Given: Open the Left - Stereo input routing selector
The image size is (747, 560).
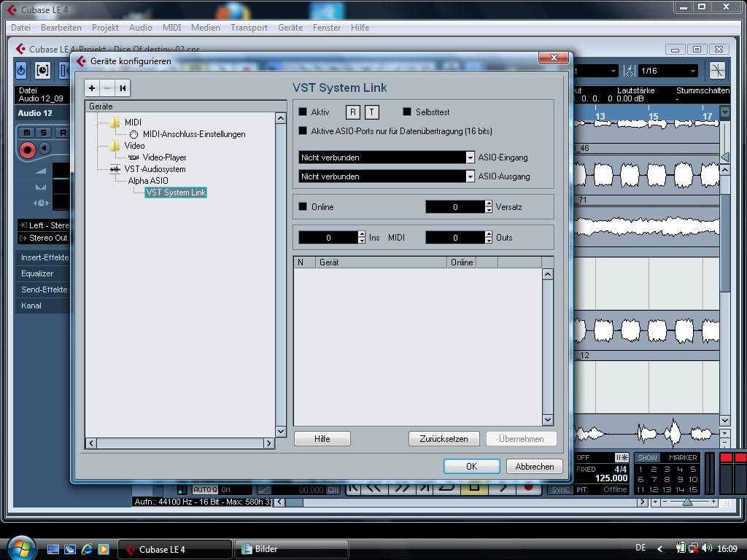Looking at the screenshot, I should tap(44, 225).
